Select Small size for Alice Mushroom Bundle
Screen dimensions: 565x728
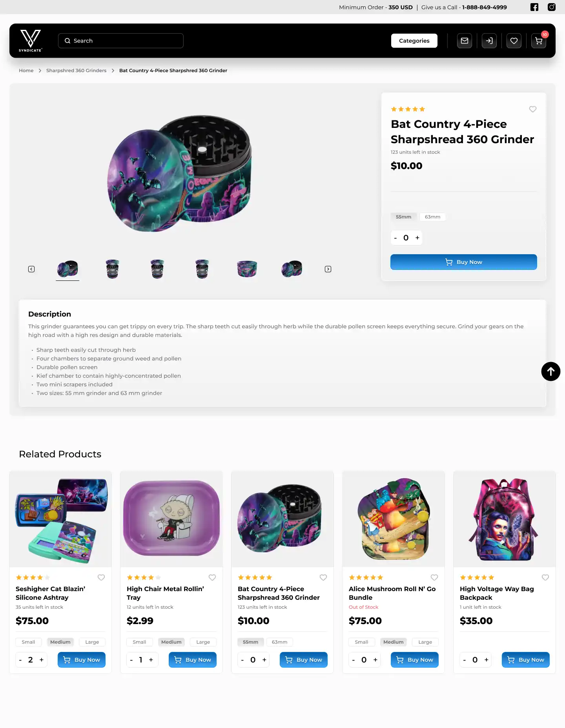click(361, 642)
